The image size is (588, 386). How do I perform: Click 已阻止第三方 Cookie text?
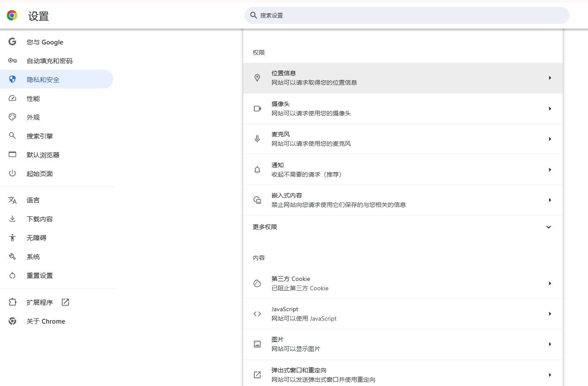[x=300, y=288]
